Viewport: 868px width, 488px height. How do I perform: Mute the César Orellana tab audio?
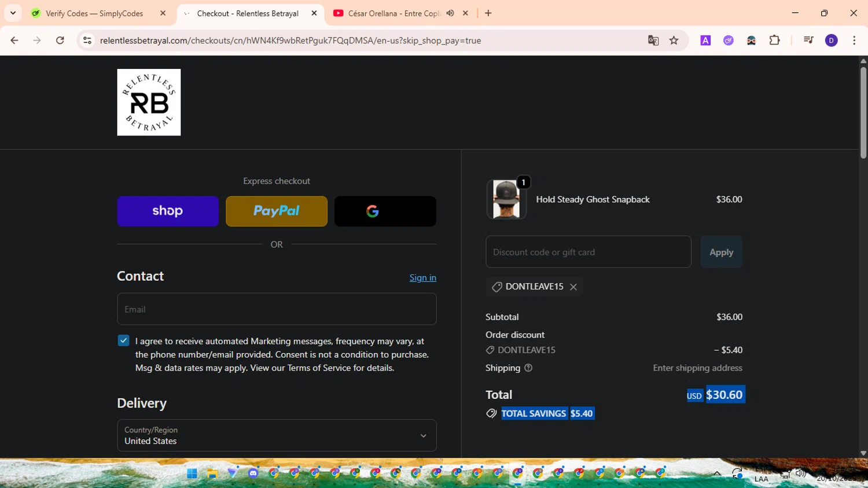450,13
